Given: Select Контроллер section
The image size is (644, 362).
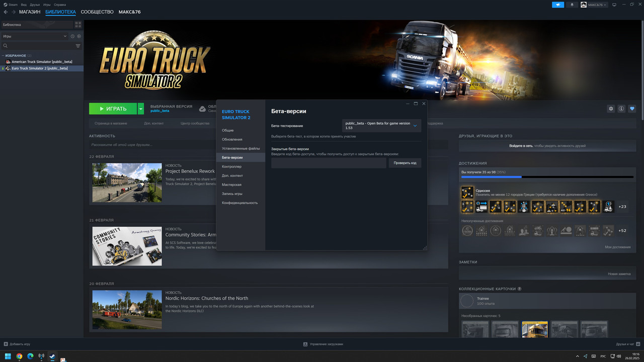Looking at the screenshot, I should (240, 166).
